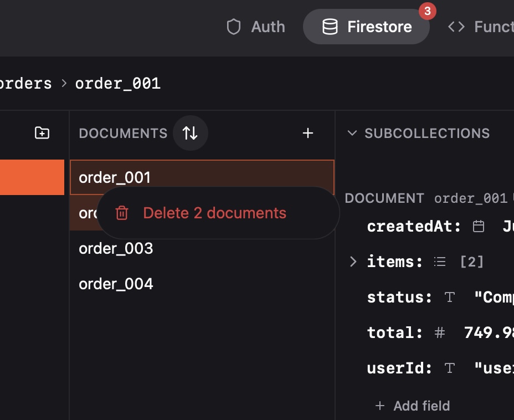Click the items count [2]
Image resolution: width=514 pixels, height=420 pixels.
point(472,262)
